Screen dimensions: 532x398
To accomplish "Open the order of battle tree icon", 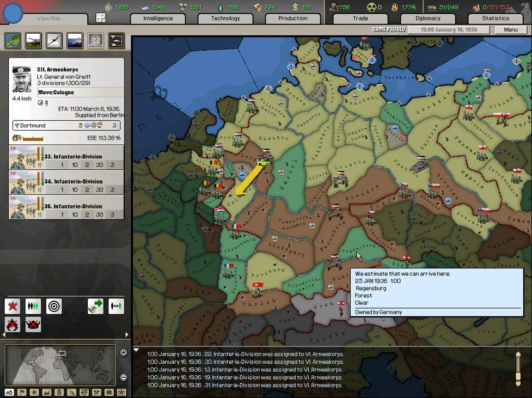I will 116,40.
